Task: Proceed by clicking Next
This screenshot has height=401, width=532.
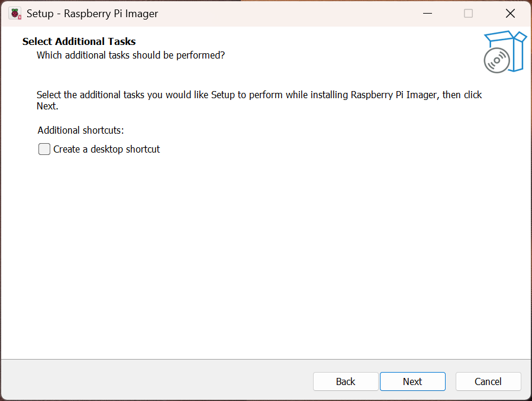Action: pos(412,381)
